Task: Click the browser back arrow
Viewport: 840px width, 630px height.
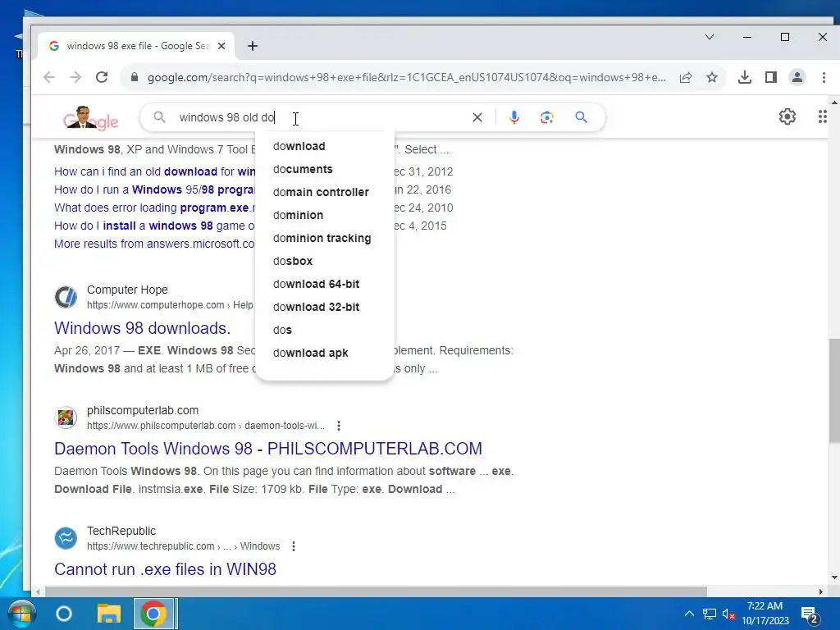Action: click(49, 77)
